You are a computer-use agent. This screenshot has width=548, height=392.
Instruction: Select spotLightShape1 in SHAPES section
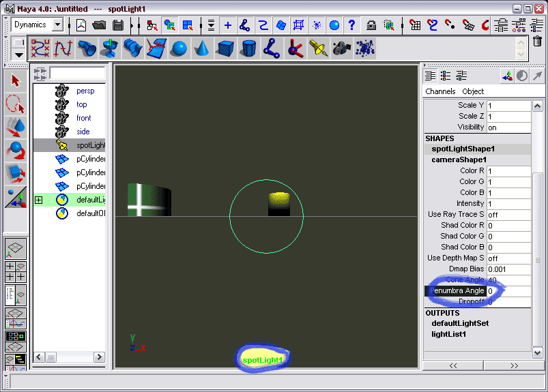[x=463, y=149]
